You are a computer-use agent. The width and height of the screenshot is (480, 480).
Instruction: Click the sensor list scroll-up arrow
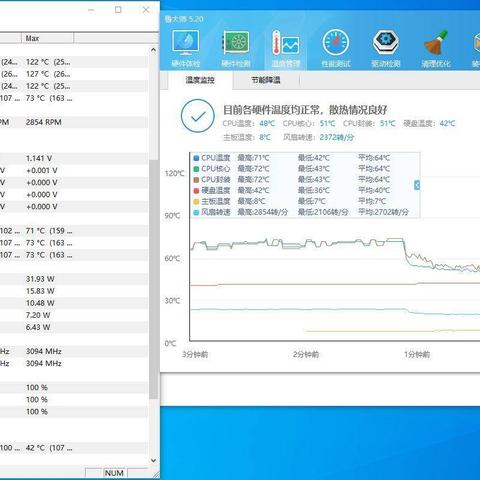pos(153,50)
